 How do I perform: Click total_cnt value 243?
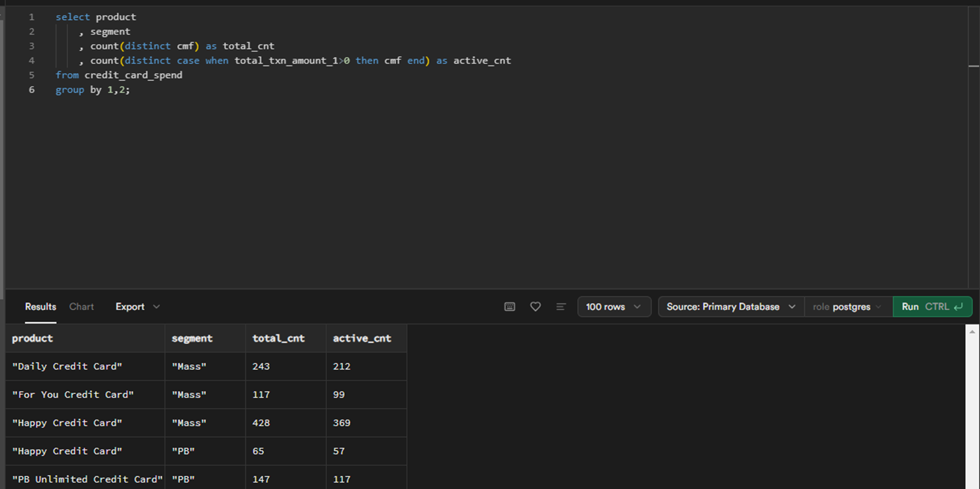(285, 366)
